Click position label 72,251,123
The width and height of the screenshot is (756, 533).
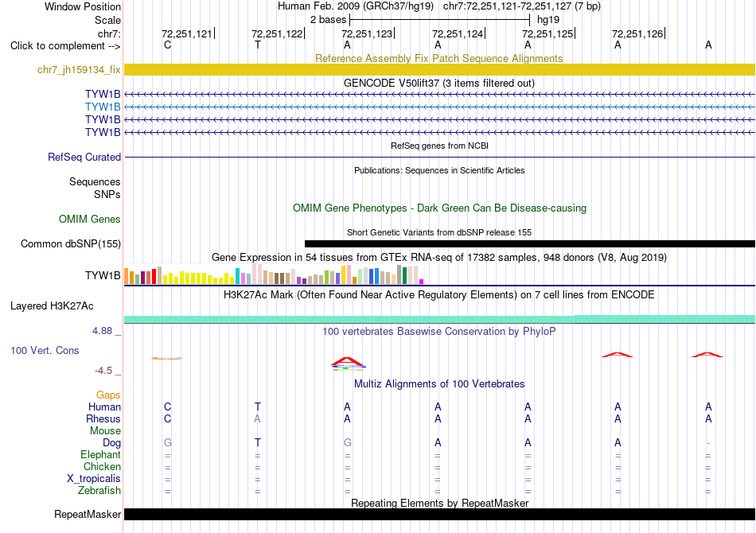368,33
